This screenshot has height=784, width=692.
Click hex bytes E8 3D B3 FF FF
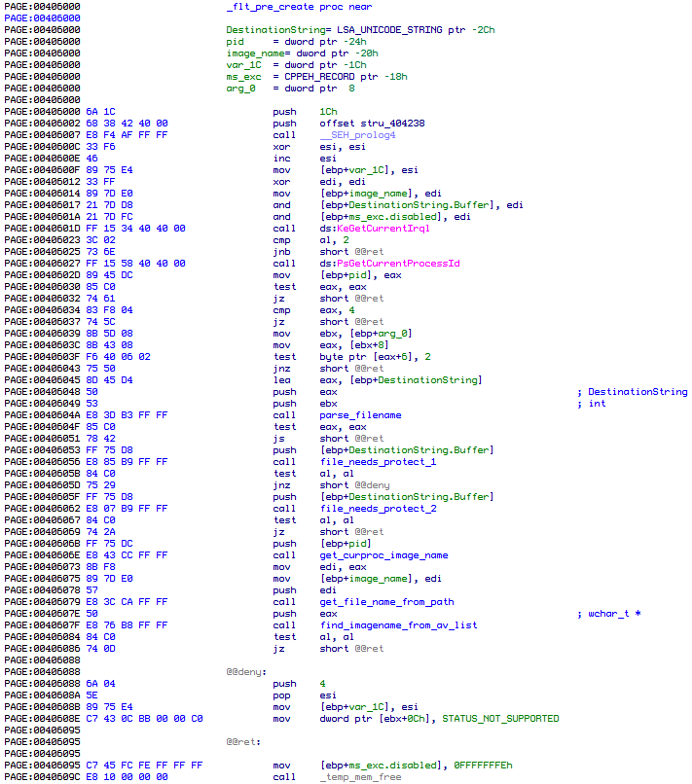tap(127, 415)
